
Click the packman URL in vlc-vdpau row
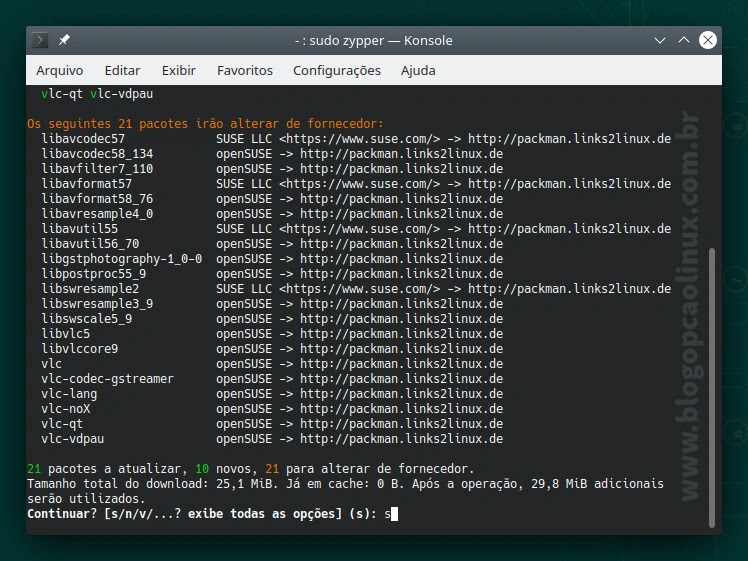(401, 439)
